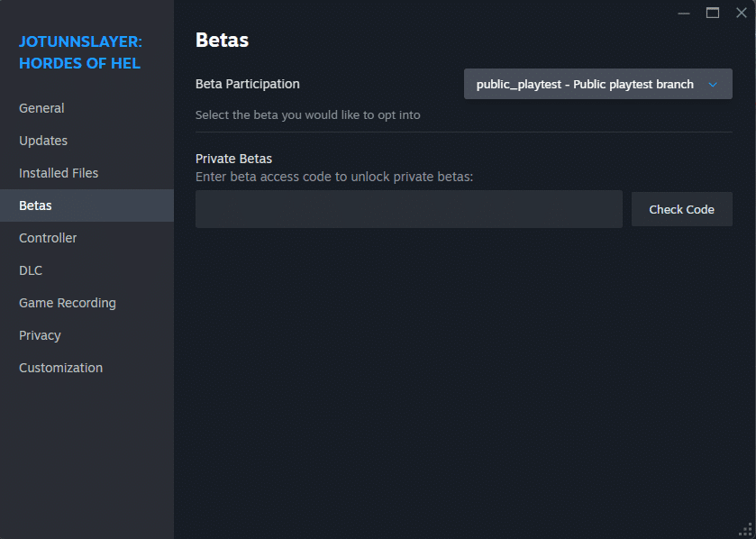This screenshot has height=539, width=756.
Task: Click the Check Code button
Action: (x=682, y=209)
